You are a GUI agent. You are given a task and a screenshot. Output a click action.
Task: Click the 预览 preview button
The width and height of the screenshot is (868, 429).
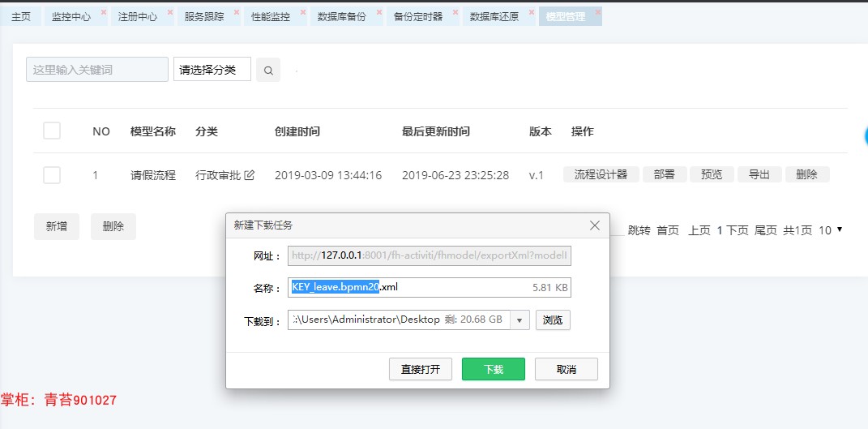click(712, 174)
